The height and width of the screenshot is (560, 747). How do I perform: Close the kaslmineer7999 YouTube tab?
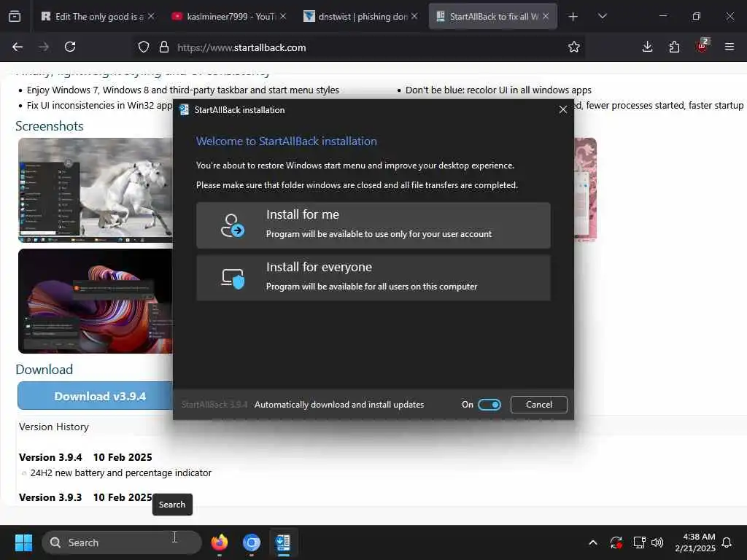(283, 17)
